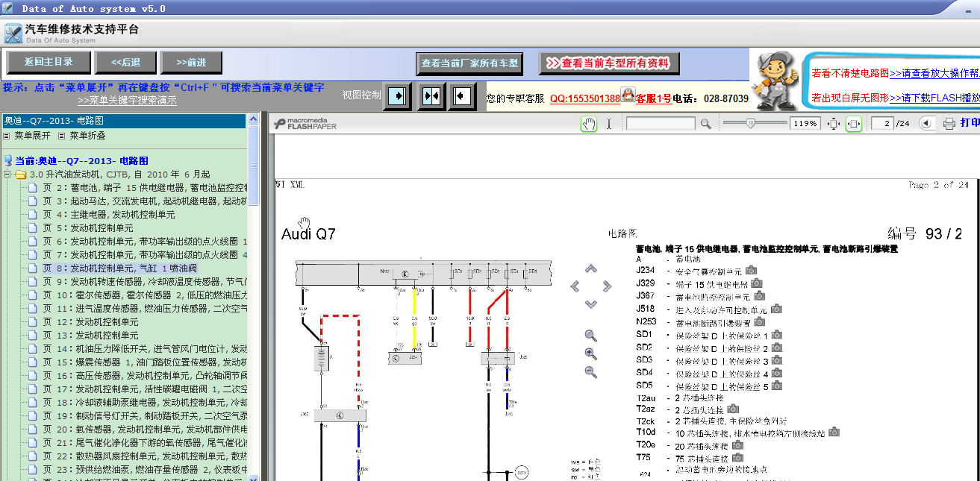Open camera photo for N253
The width and height of the screenshot is (980, 481).
(x=760, y=322)
